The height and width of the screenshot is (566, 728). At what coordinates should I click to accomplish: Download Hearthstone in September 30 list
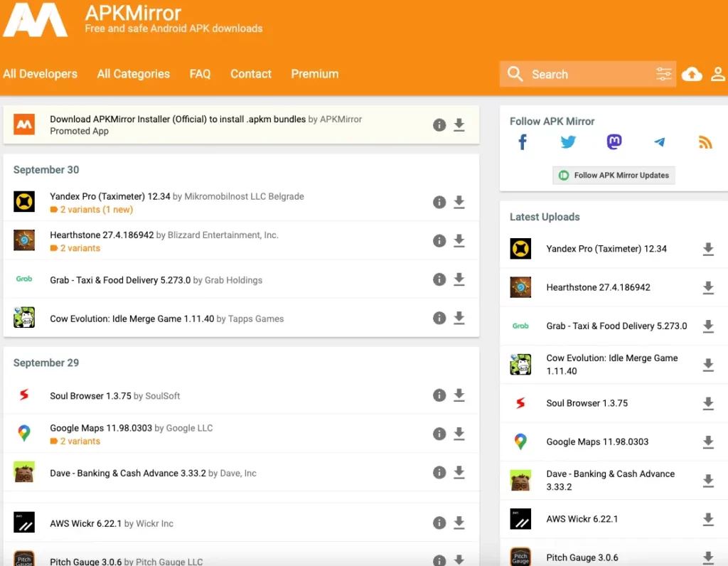click(459, 240)
